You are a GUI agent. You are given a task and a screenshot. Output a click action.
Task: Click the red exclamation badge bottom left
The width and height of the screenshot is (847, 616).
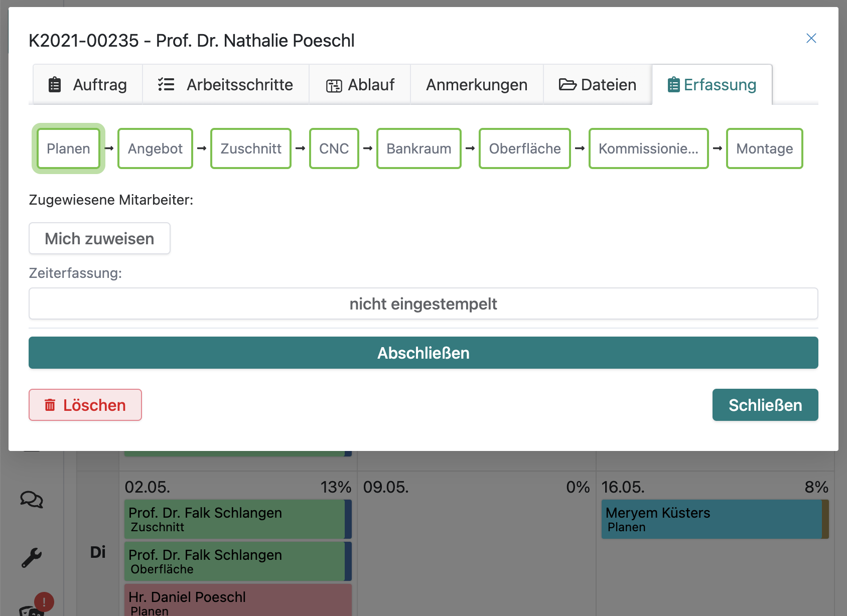pyautogui.click(x=44, y=602)
